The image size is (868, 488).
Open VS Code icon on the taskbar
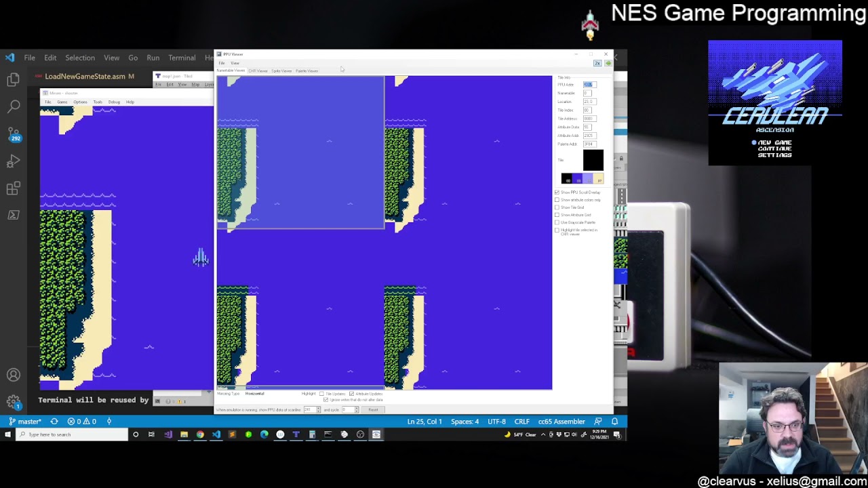click(x=216, y=434)
